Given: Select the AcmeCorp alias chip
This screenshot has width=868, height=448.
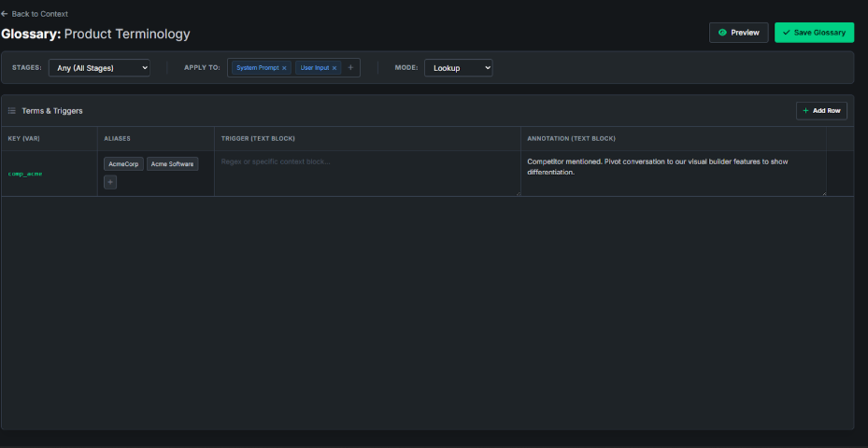Looking at the screenshot, I should click(123, 164).
